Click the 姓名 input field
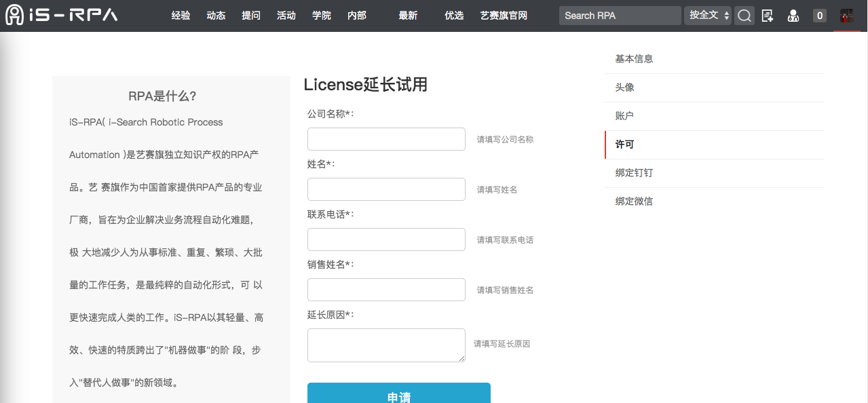The width and height of the screenshot is (868, 403). 386,189
